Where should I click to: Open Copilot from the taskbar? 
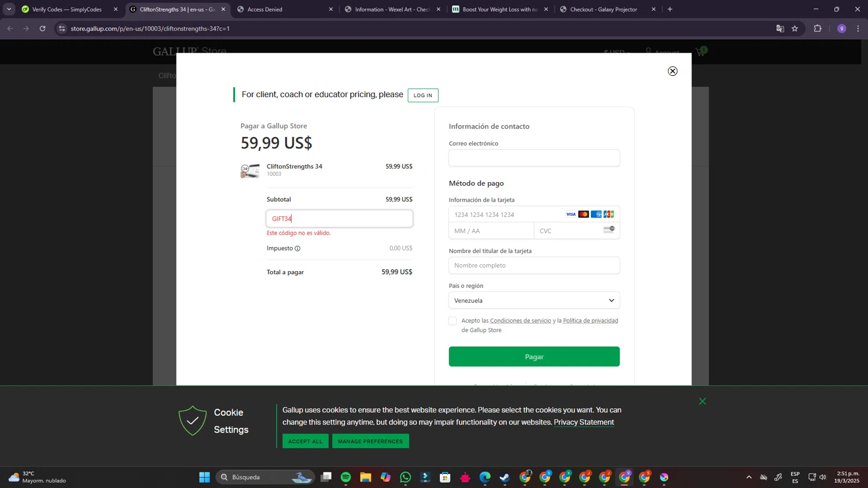tap(385, 477)
